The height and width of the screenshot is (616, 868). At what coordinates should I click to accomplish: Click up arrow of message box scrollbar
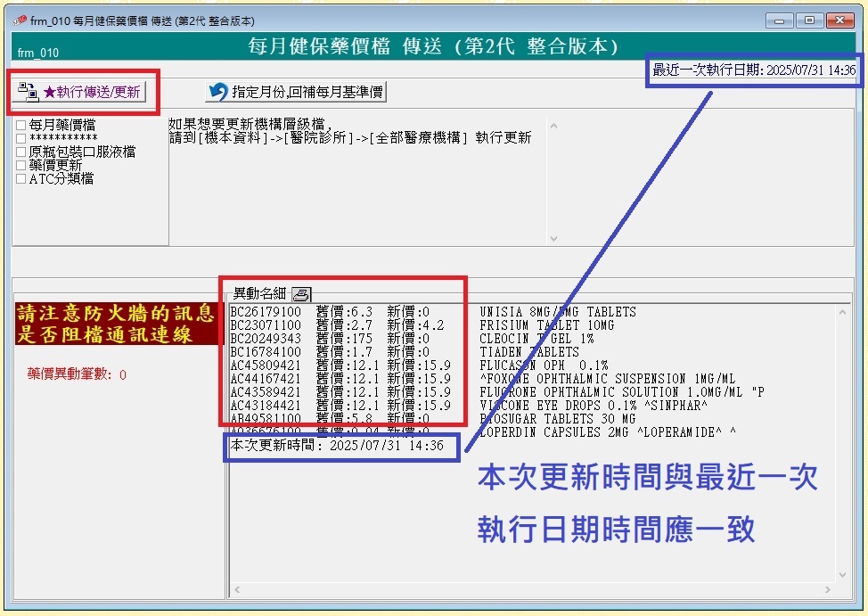[553, 126]
